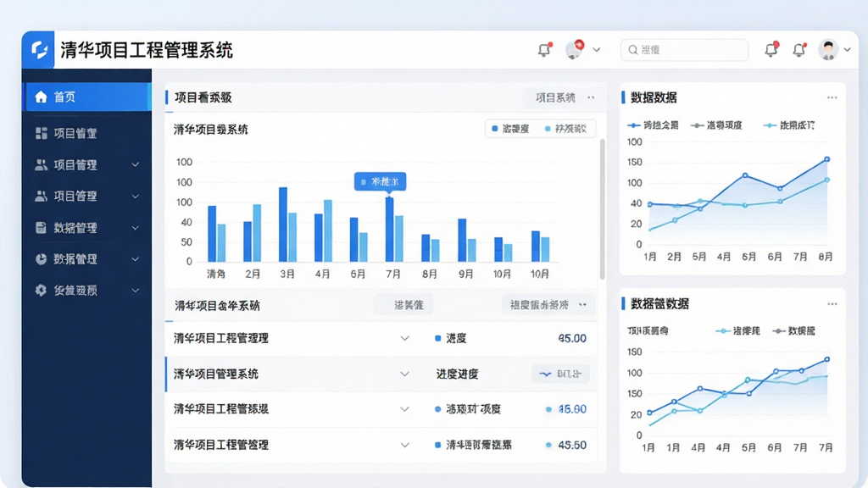Viewport: 868px width, 488px height.
Task: Click the gray button in the middle of the table header
Action: coord(403,305)
